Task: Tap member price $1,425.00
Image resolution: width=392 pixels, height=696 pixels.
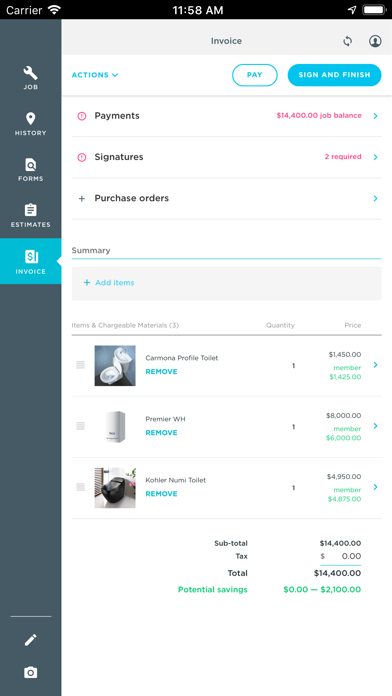Action: point(345,377)
